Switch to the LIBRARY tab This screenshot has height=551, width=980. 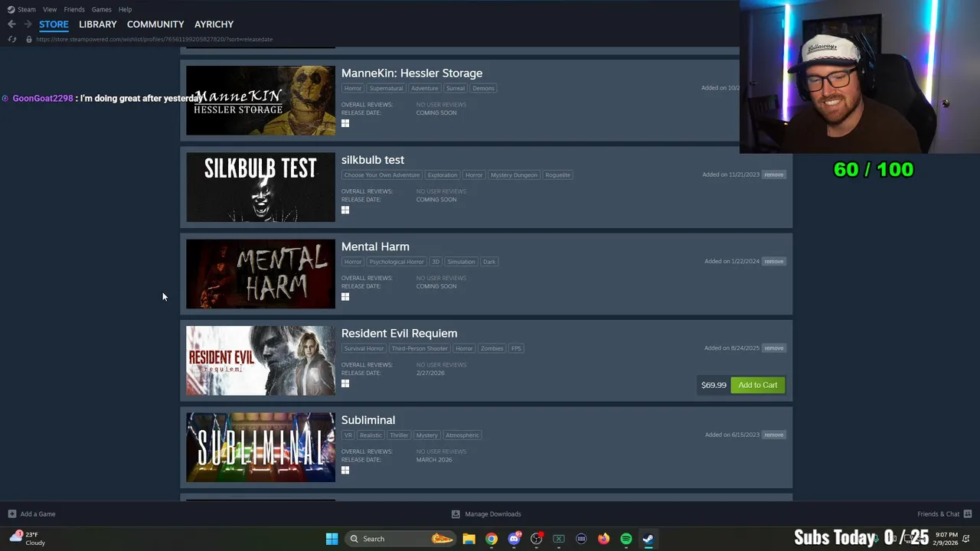coord(98,24)
